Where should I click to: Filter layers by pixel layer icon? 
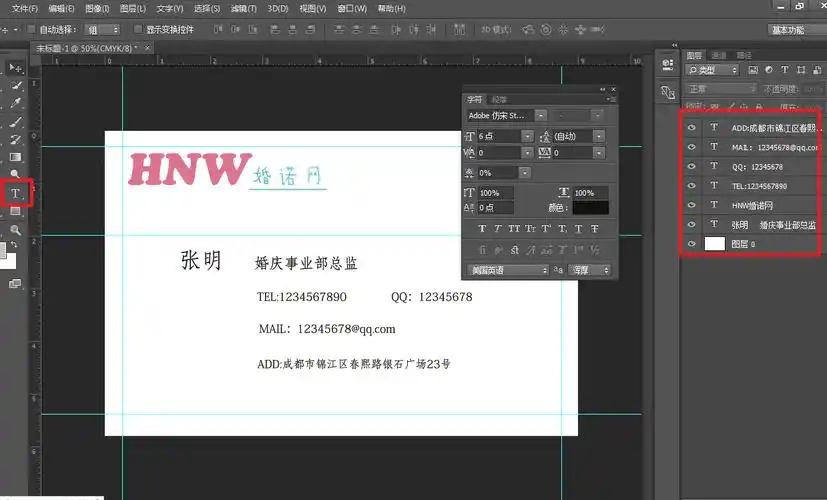(x=753, y=70)
